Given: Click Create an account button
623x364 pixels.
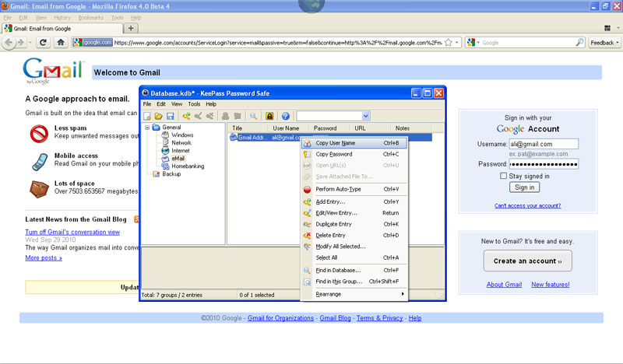Looking at the screenshot, I should click(528, 261).
